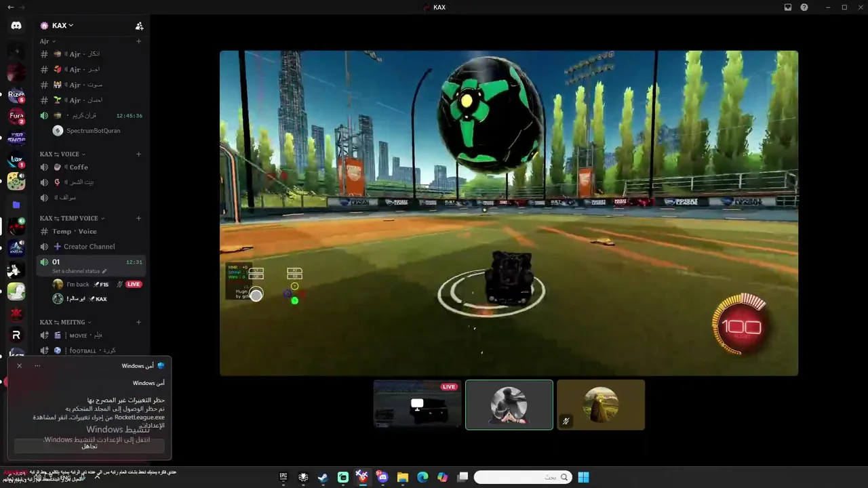This screenshot has height=488, width=868.
Task: Open the Lax server icon
Action: click(16, 161)
